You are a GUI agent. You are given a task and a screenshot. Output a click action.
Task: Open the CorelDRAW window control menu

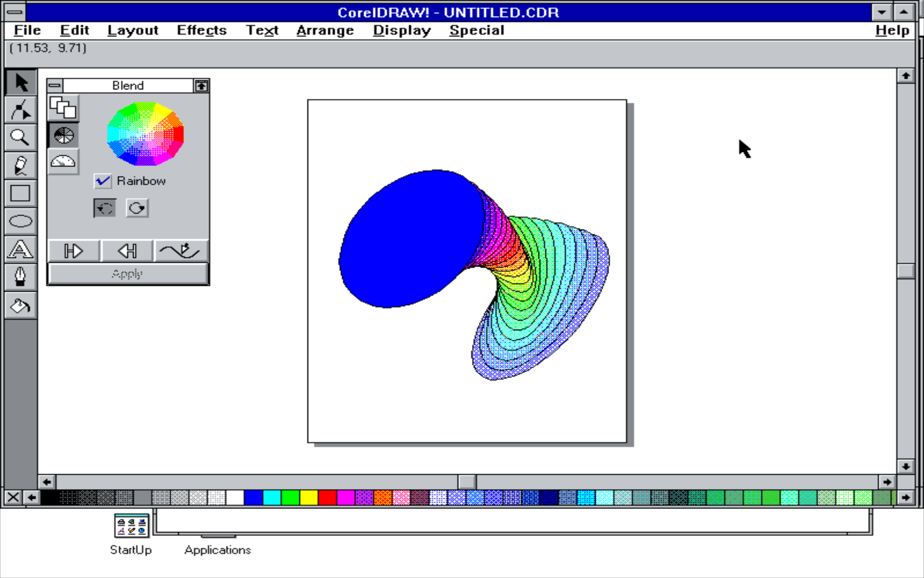[x=14, y=12]
